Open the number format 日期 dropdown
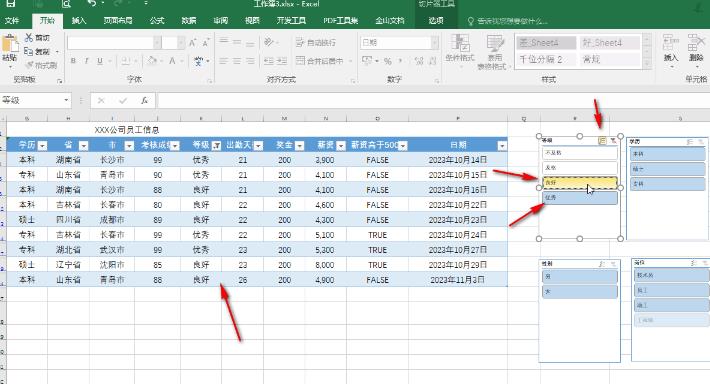 [435, 43]
